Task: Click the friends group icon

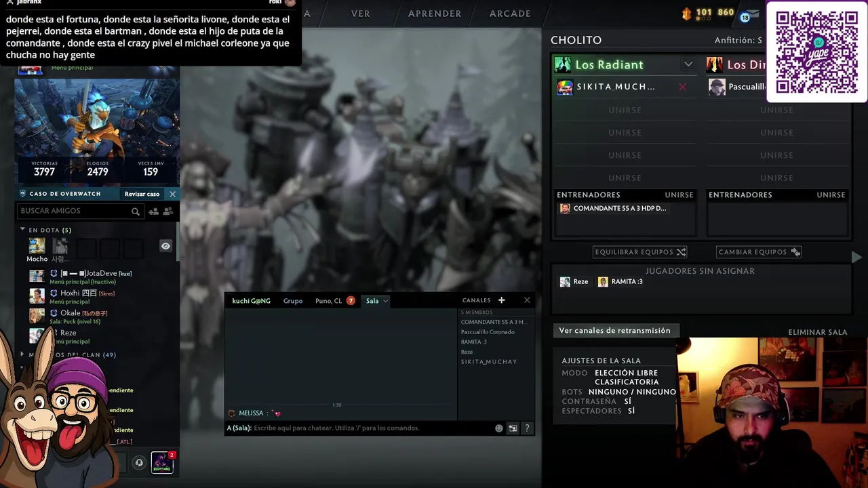Action: pyautogui.click(x=168, y=211)
